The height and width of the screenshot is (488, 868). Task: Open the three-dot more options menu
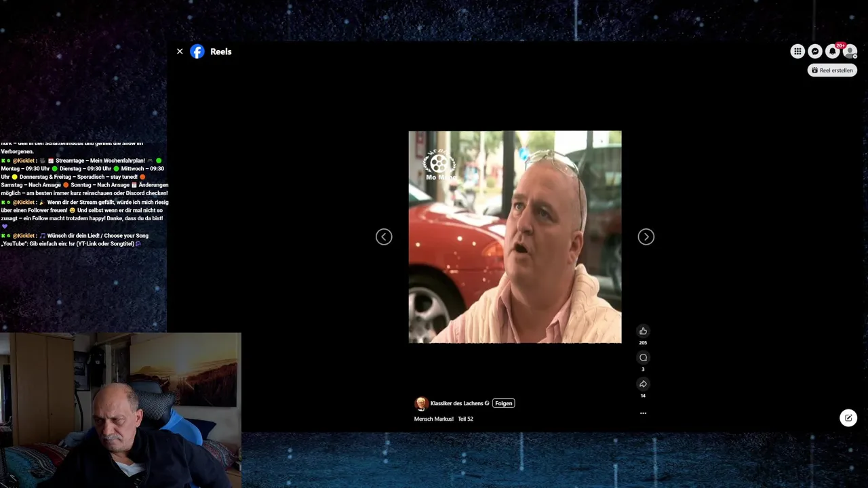(643, 413)
